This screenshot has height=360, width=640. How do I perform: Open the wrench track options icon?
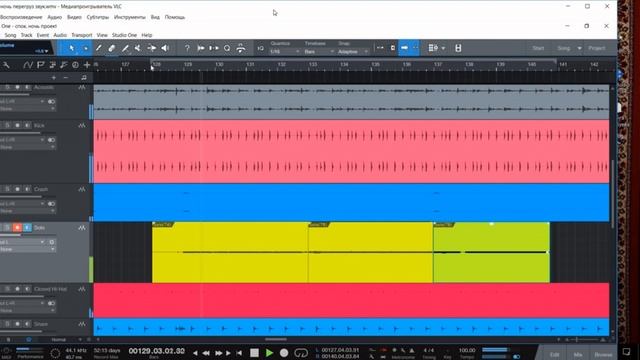point(6,64)
